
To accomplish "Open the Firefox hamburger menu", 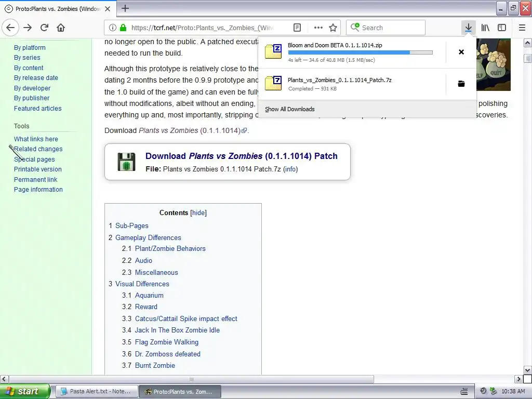I will [522, 28].
